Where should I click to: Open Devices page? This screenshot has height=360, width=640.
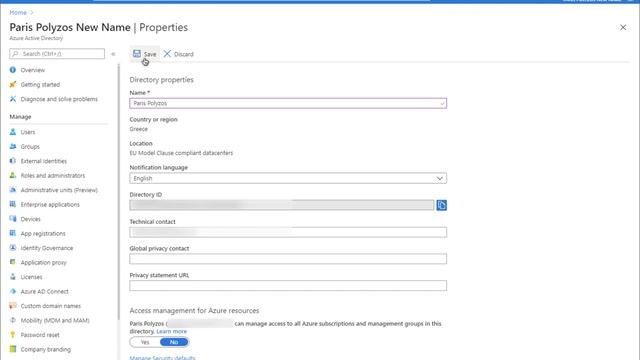pos(31,219)
